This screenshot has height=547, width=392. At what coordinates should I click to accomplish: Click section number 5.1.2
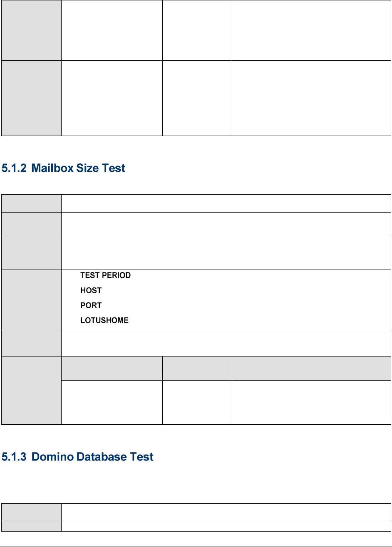pyautogui.click(x=14, y=168)
